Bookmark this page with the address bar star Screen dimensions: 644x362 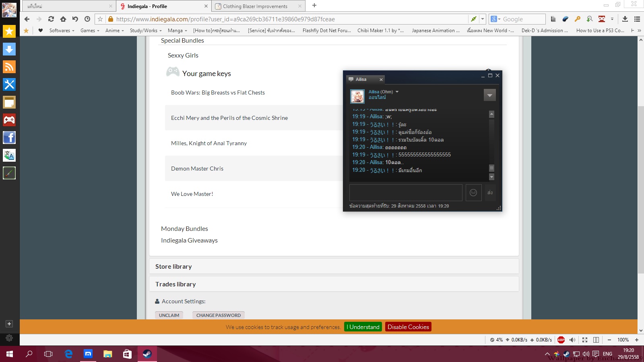tap(100, 19)
